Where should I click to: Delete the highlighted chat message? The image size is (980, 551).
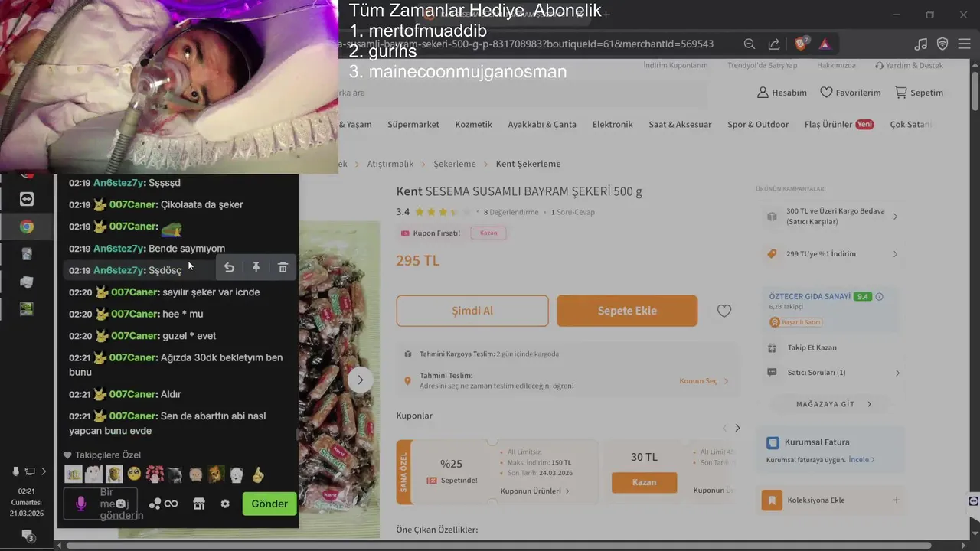pos(283,267)
